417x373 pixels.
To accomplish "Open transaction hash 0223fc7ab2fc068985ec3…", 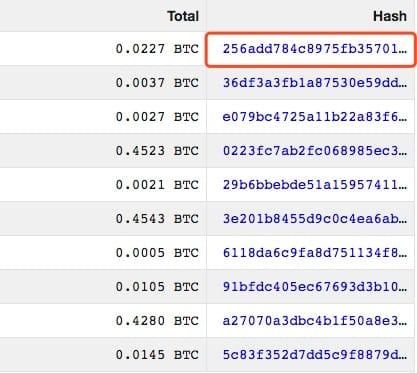I will [x=315, y=151].
